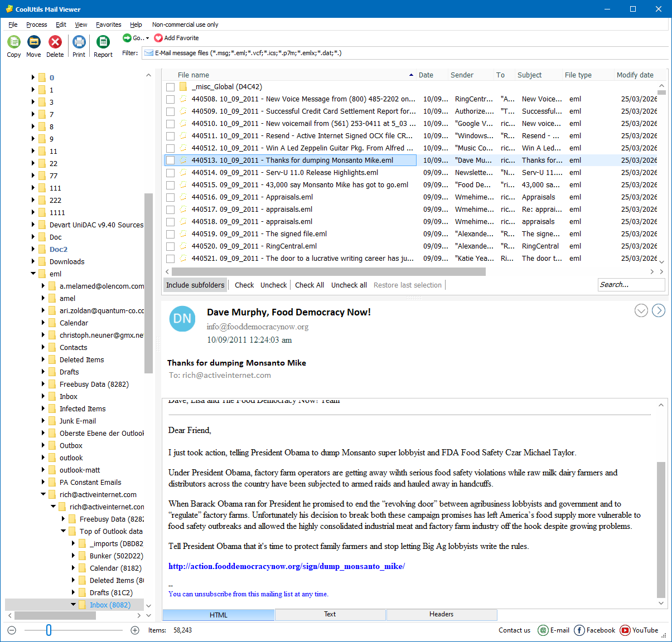This screenshot has height=642, width=672.
Task: Click the circled down-arrow icon in message header
Action: point(641,310)
